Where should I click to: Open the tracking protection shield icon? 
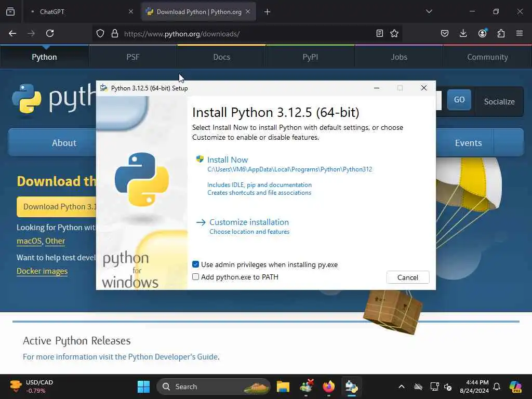(100, 34)
